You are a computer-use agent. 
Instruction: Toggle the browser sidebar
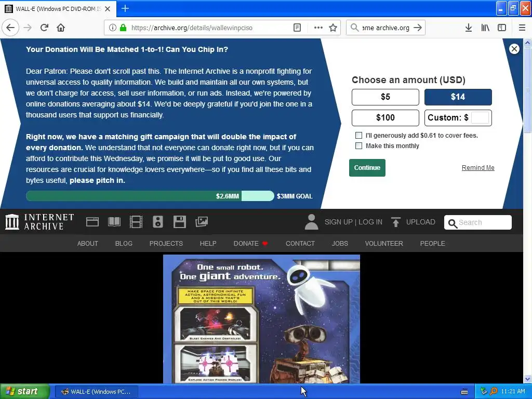[502, 28]
